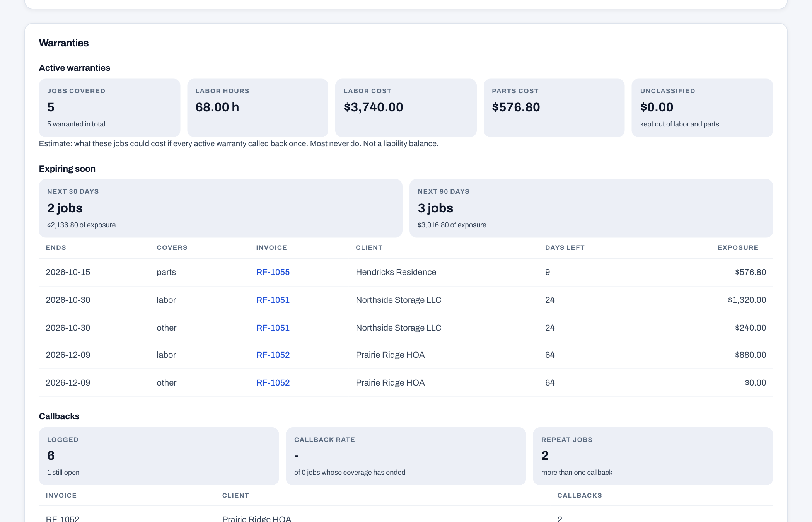Click the Callbacks column header
Image resolution: width=812 pixels, height=522 pixels.
click(x=580, y=495)
